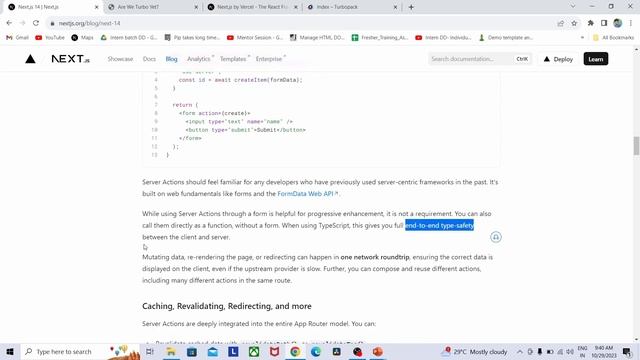Open the Mail app on taskbar
The width and height of the screenshot is (640, 360).
(x=212, y=351)
